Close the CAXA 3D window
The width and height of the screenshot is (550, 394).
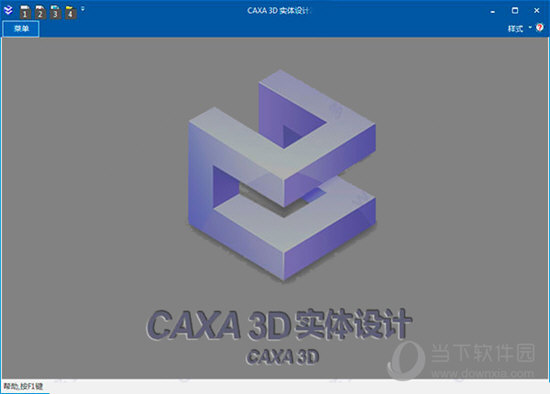pos(537,11)
